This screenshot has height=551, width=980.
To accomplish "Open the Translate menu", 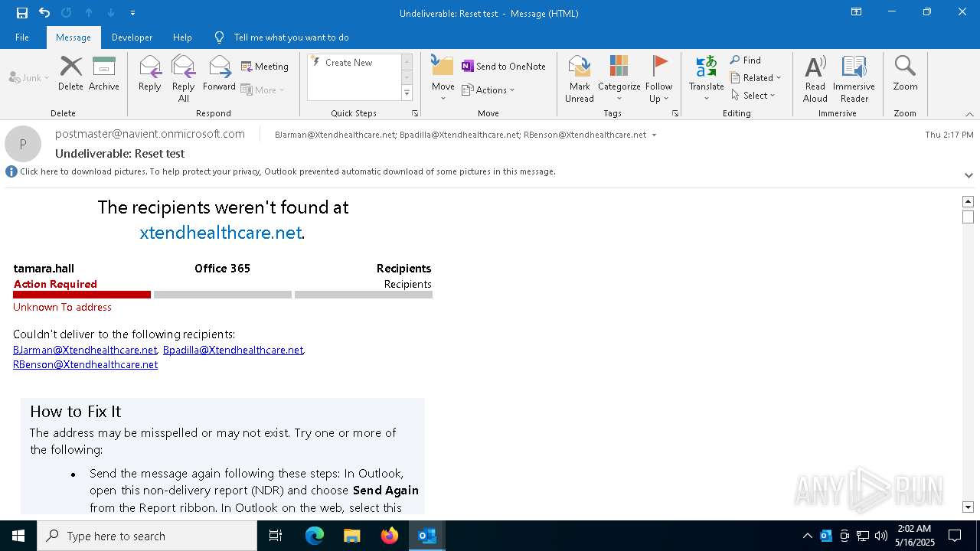I will (x=706, y=78).
